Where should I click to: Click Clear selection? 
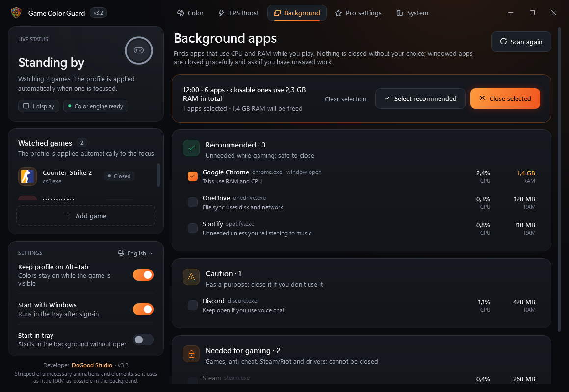pyautogui.click(x=345, y=99)
